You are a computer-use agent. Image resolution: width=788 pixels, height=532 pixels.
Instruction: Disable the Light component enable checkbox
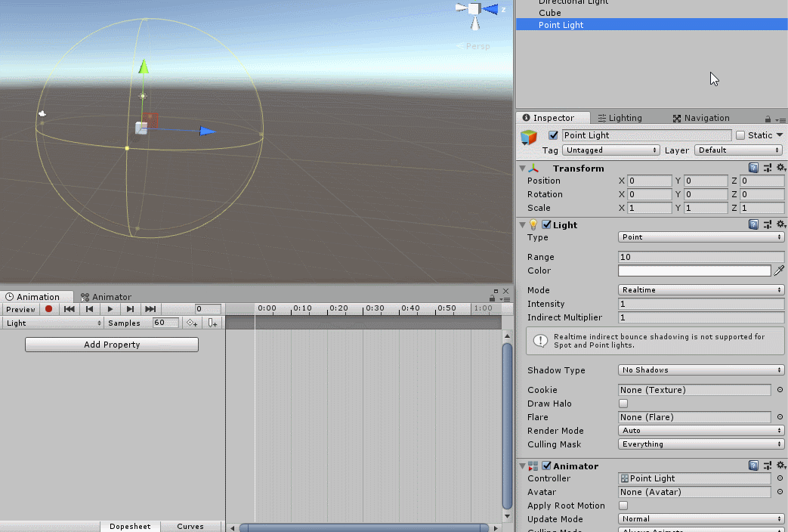pyautogui.click(x=546, y=224)
